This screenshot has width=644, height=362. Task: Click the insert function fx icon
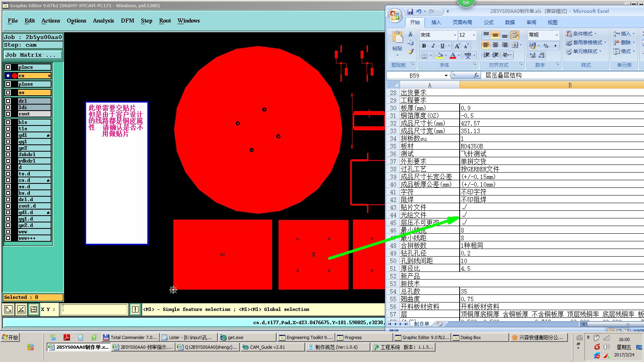point(476,75)
